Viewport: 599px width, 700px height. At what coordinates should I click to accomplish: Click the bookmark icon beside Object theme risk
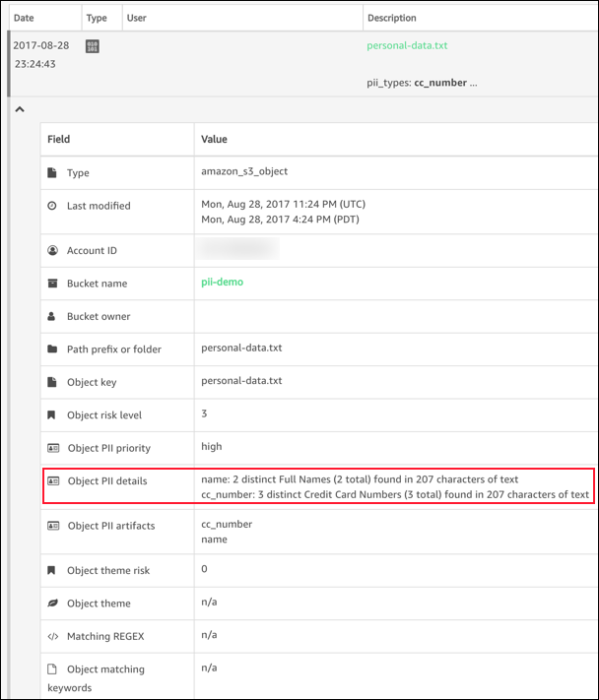pyautogui.click(x=51, y=570)
